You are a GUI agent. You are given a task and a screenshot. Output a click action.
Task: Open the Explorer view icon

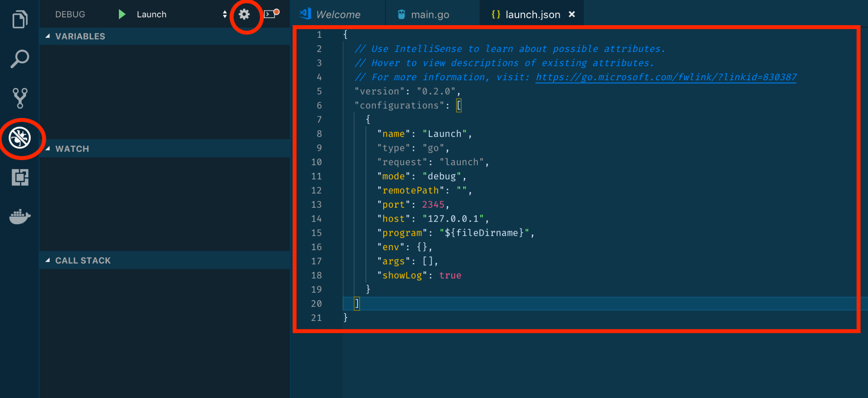[x=19, y=19]
